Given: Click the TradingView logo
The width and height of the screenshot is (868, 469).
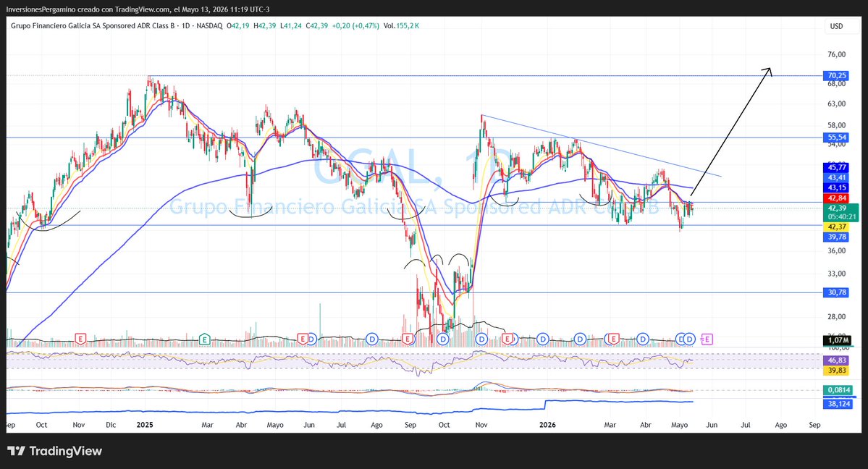Looking at the screenshot, I should tap(55, 451).
